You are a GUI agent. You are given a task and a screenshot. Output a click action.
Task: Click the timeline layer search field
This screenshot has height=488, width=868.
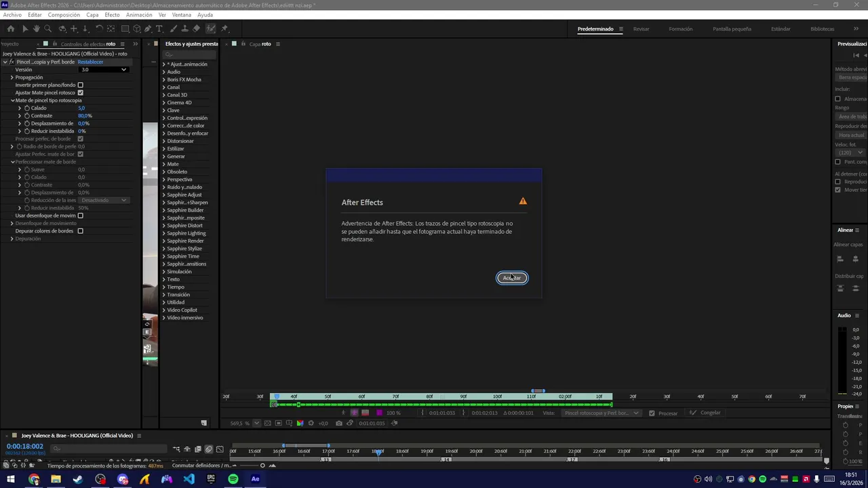[x=108, y=448]
